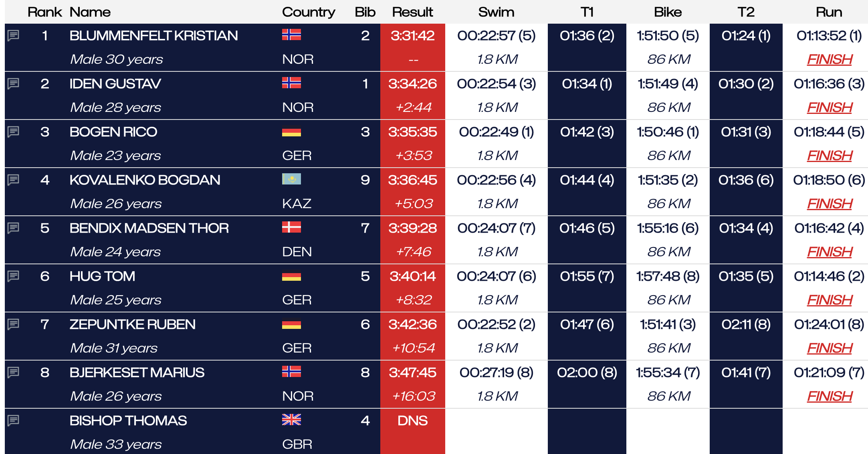Sort by the Swim column header

(496, 12)
